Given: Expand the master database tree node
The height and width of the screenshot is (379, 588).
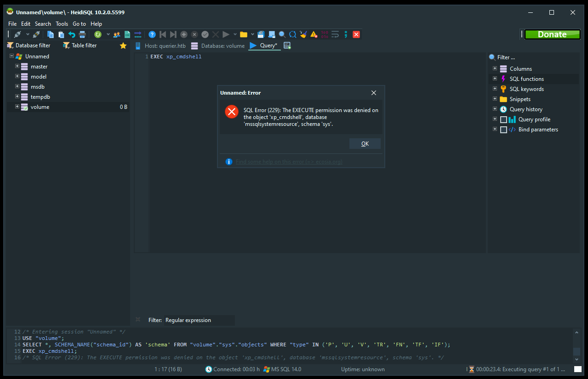Looking at the screenshot, I should tap(17, 67).
